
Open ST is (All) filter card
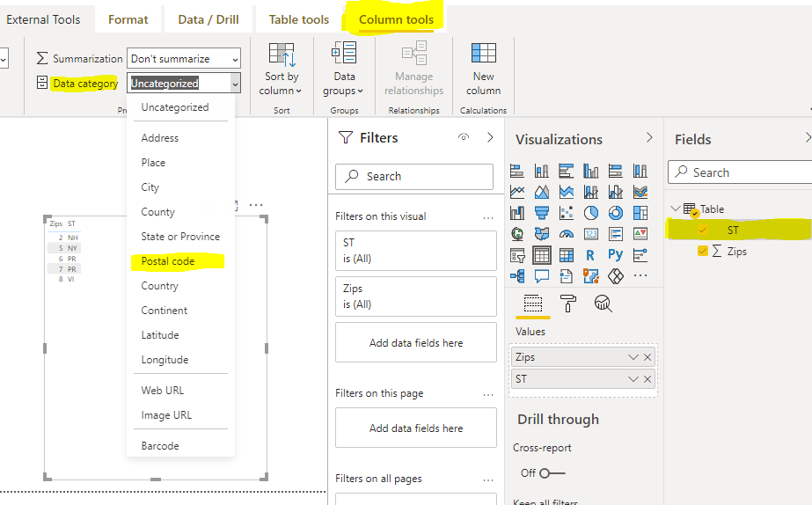point(416,251)
